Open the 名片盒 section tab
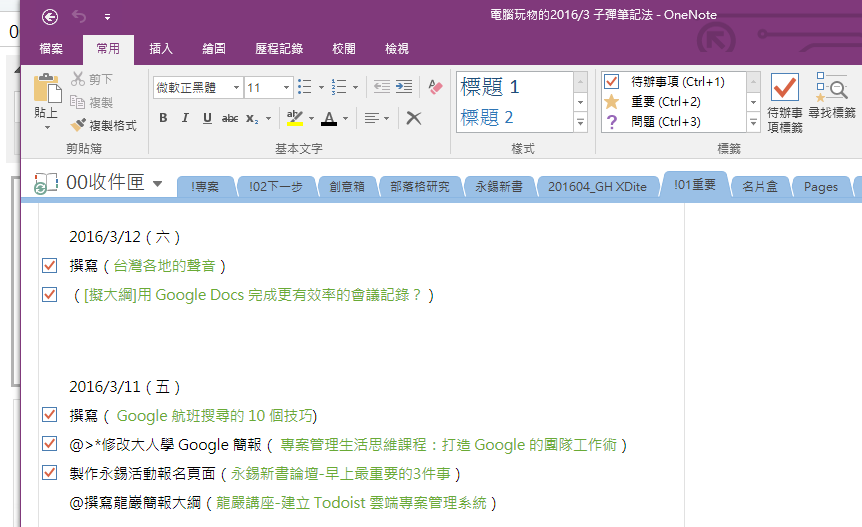 [760, 187]
